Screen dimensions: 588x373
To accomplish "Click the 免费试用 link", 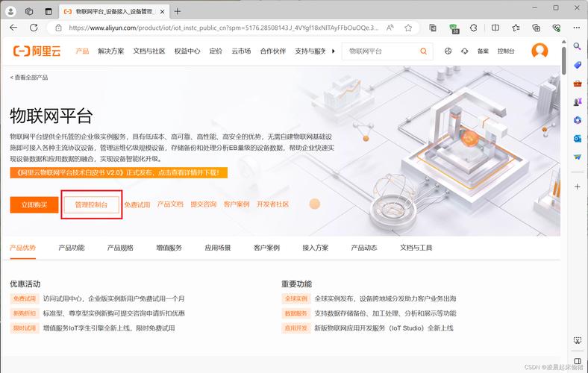I will coord(137,204).
